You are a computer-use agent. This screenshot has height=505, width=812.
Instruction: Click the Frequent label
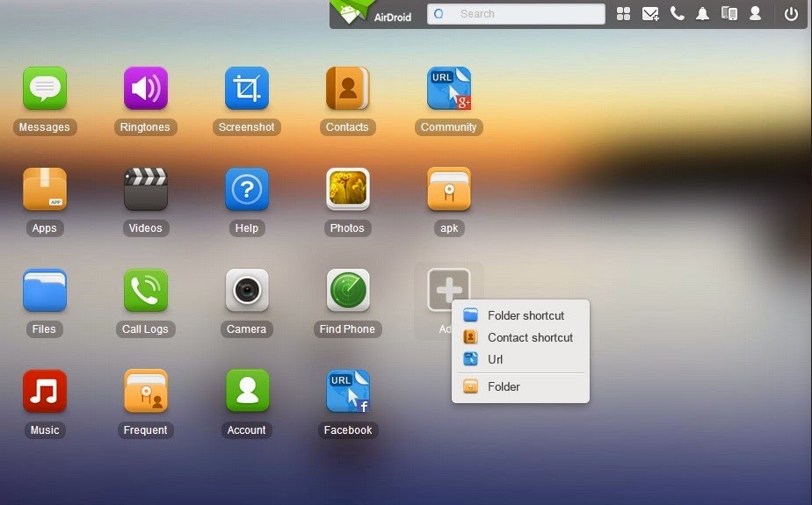[146, 430]
